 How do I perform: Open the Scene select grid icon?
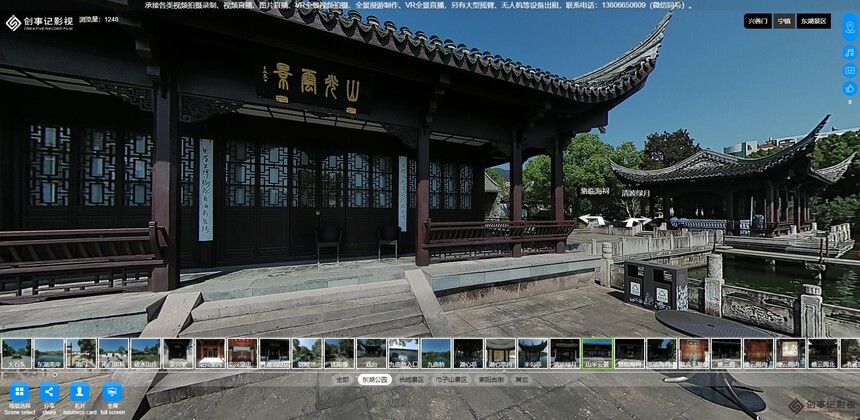point(19,392)
